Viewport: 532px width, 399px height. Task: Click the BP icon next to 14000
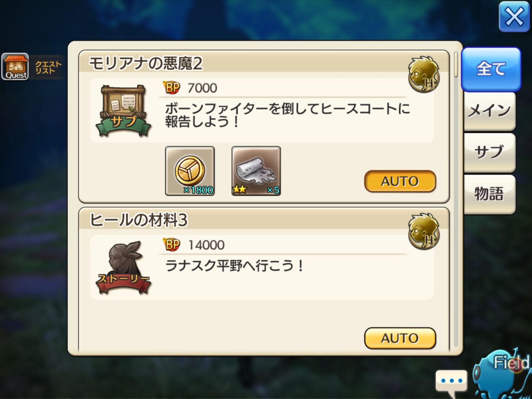(x=172, y=244)
